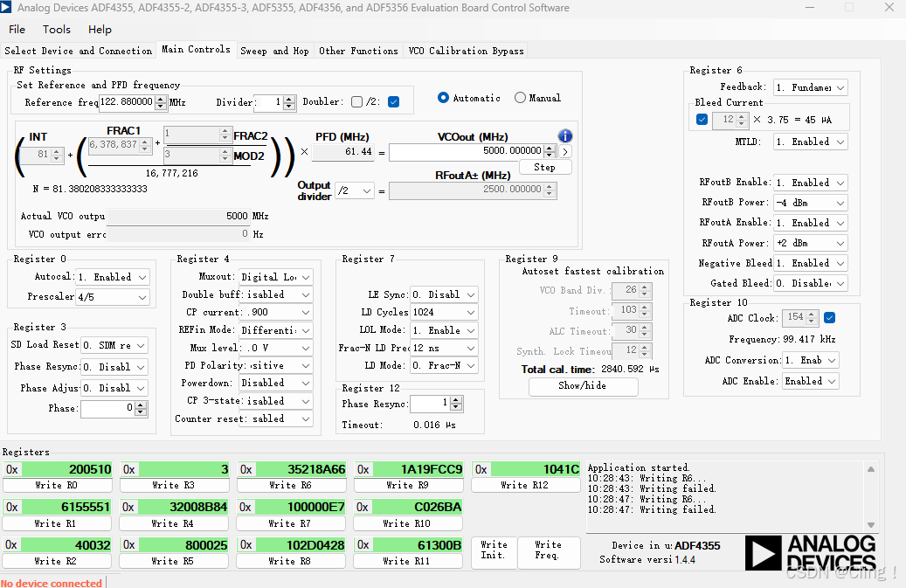
Task: Click the Write R0 button
Action: (x=57, y=485)
